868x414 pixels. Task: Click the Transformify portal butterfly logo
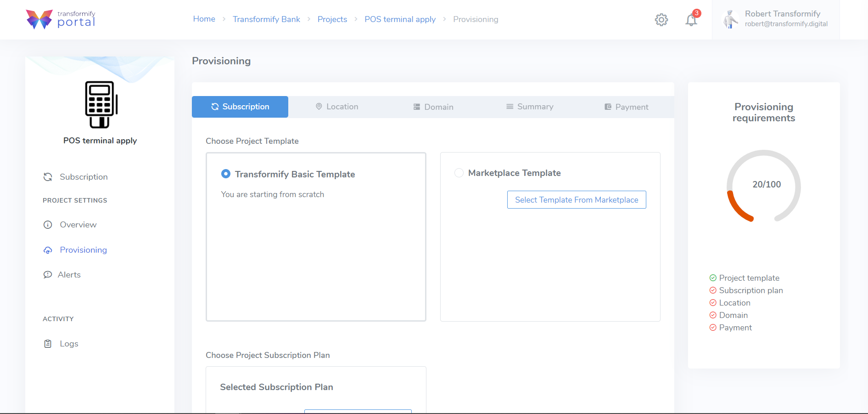[x=39, y=19]
